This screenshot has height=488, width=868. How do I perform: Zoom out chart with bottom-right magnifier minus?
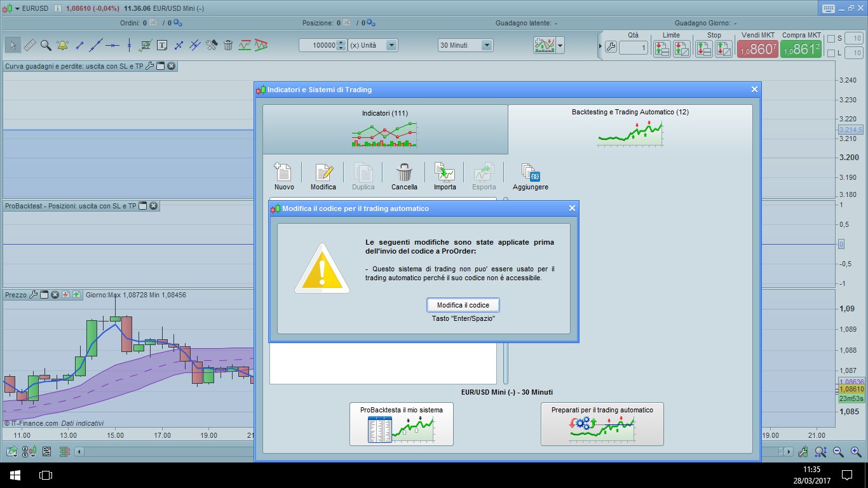tap(838, 452)
